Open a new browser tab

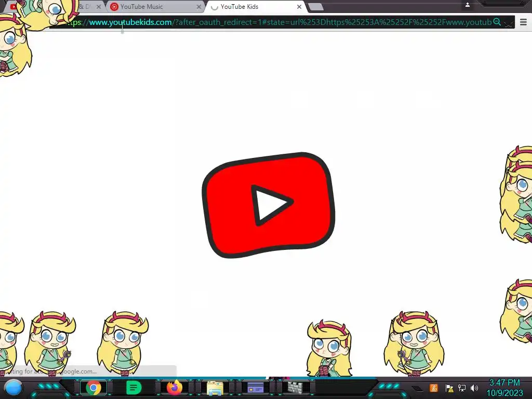316,7
